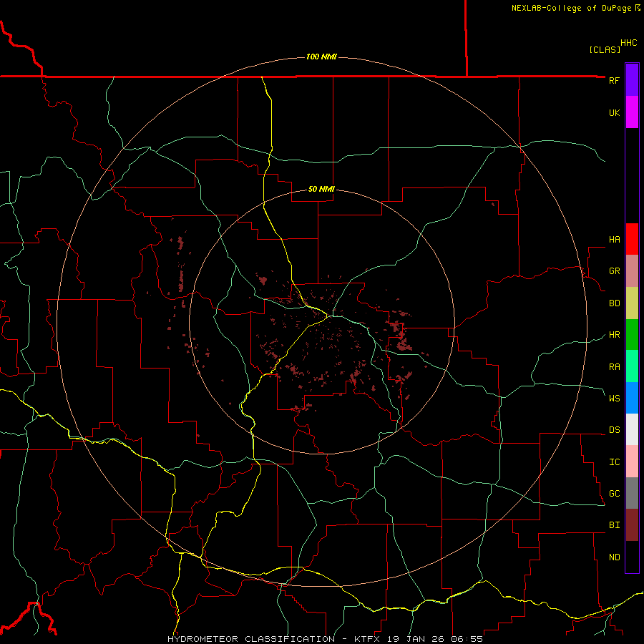This screenshot has width=644, height=644.
Task: Click the 'BI' legend label
Action: 614,525
